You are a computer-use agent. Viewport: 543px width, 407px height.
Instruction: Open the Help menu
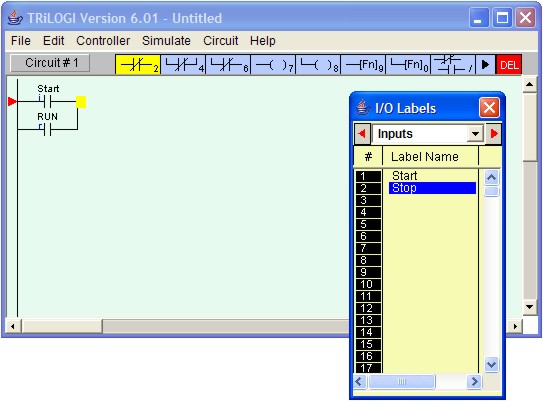pos(262,41)
